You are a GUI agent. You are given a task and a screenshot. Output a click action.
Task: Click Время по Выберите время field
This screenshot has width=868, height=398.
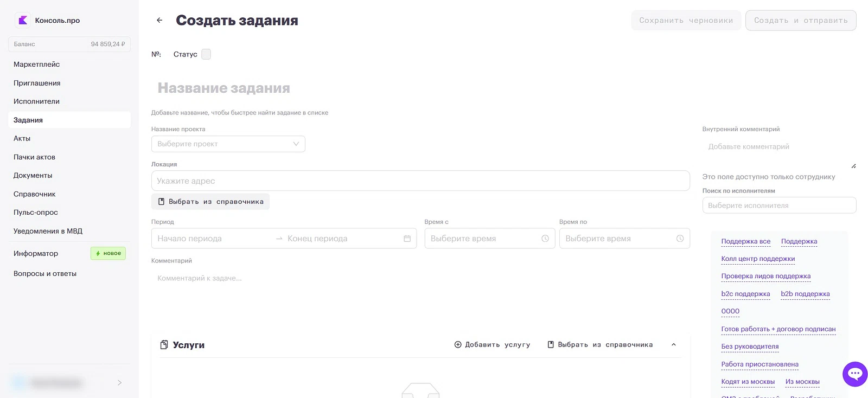624,239
